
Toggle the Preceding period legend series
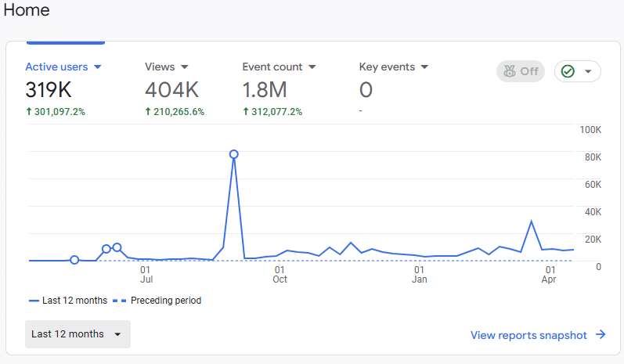pos(157,301)
